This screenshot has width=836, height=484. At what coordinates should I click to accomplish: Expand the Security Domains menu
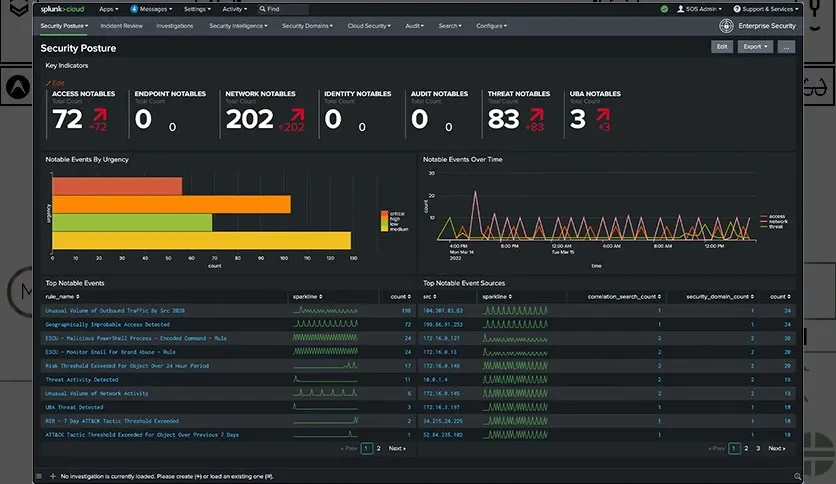click(307, 26)
